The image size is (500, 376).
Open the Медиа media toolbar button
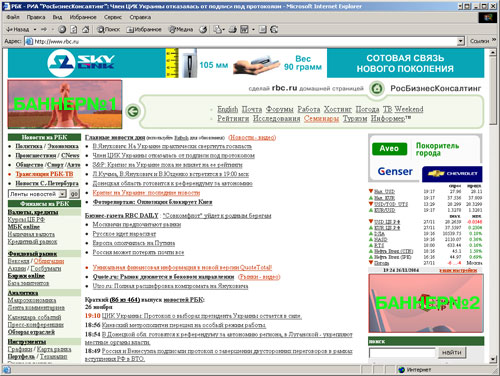click(181, 30)
